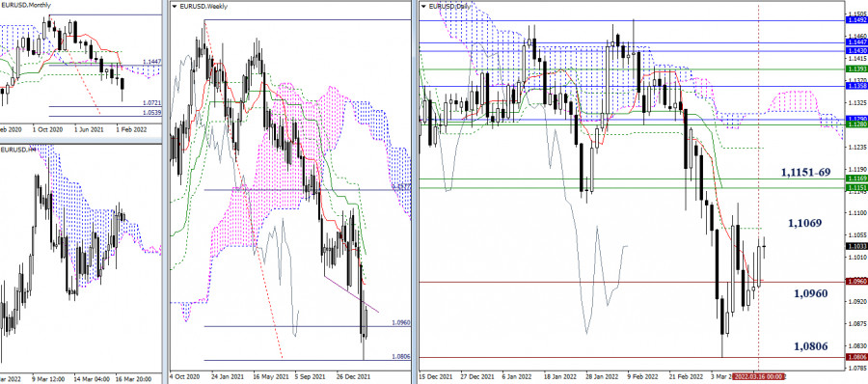
Task: Click the red 2022.03.16 00:00 date marker
Action: point(759,376)
